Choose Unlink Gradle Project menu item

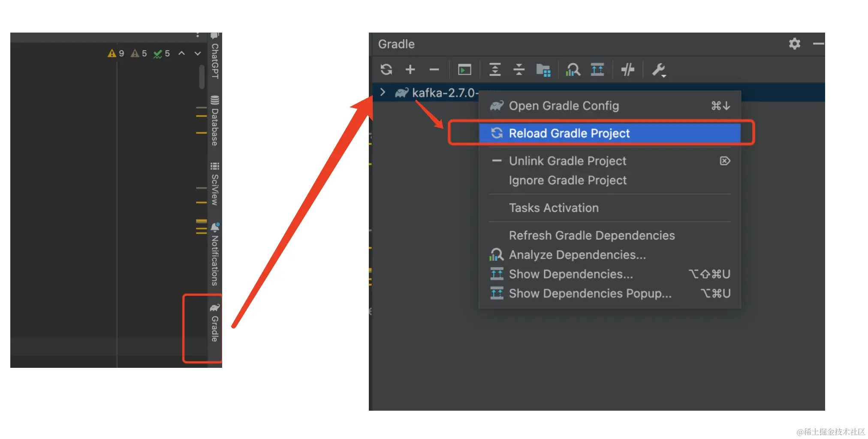609,161
